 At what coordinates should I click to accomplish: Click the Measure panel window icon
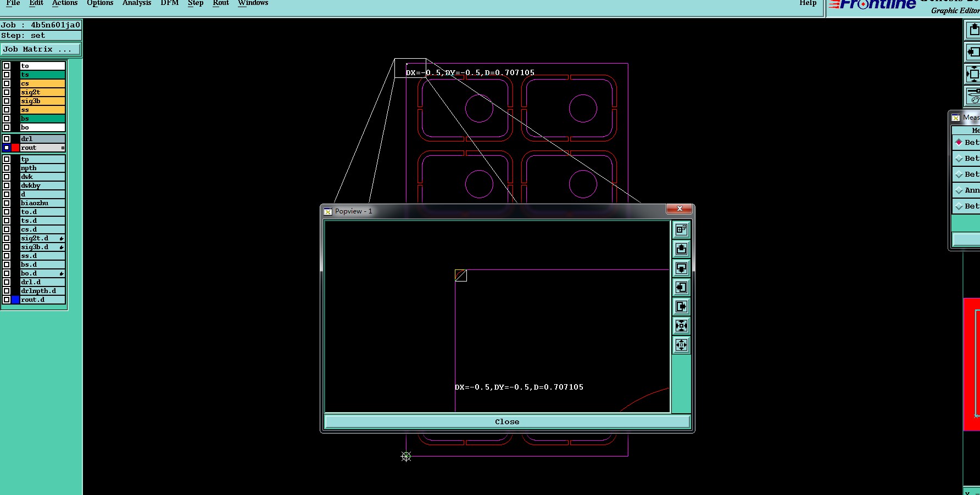tap(956, 117)
